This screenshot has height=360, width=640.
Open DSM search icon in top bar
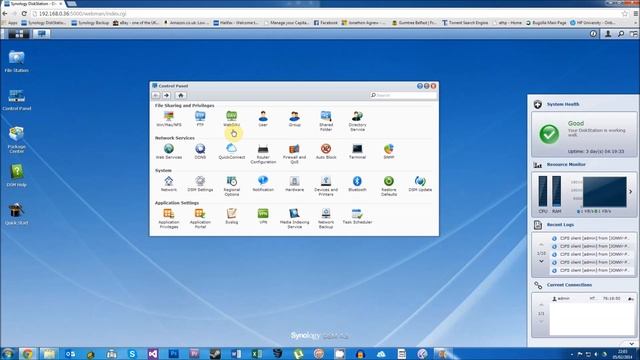(x=621, y=34)
